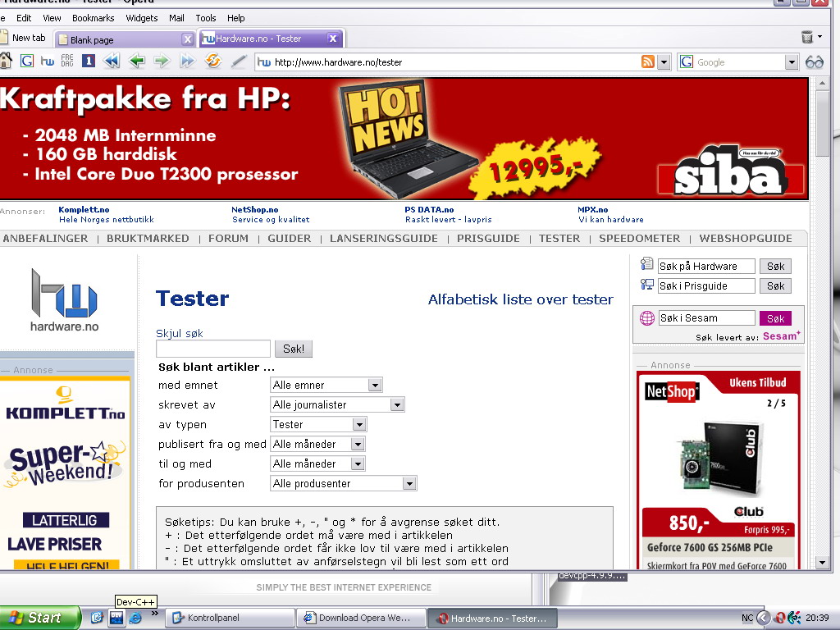Click the binoculars icon beside Google search

click(x=815, y=62)
